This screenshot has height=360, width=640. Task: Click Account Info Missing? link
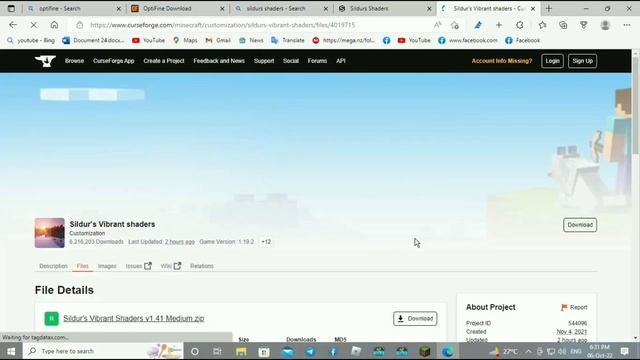(502, 61)
